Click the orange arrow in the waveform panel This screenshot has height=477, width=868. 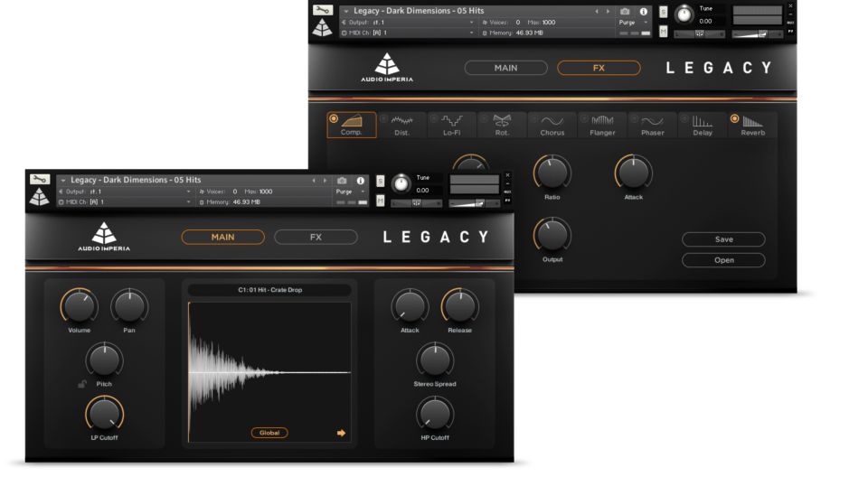click(x=341, y=433)
